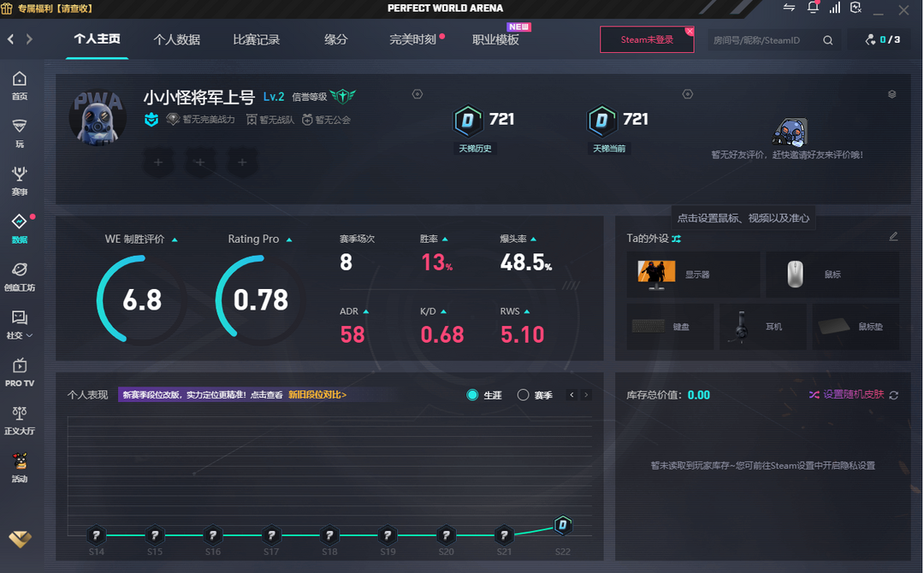
Task: Click the S22 season marker on the chart
Action: click(x=562, y=525)
